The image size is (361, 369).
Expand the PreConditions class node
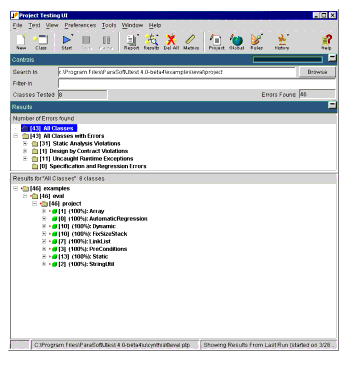coord(44,249)
